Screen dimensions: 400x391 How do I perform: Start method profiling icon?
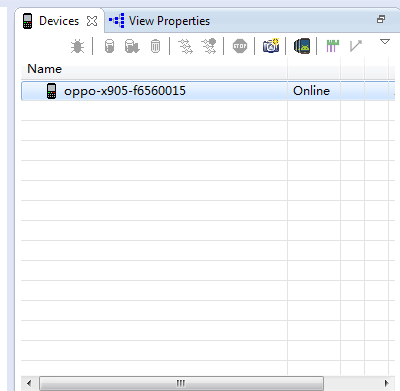click(209, 46)
